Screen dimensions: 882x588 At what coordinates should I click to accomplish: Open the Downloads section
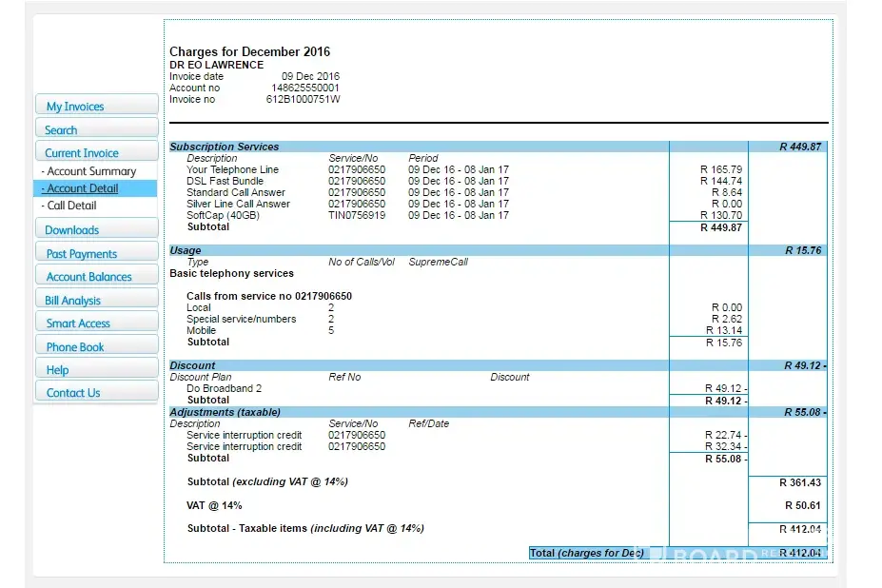coord(95,229)
